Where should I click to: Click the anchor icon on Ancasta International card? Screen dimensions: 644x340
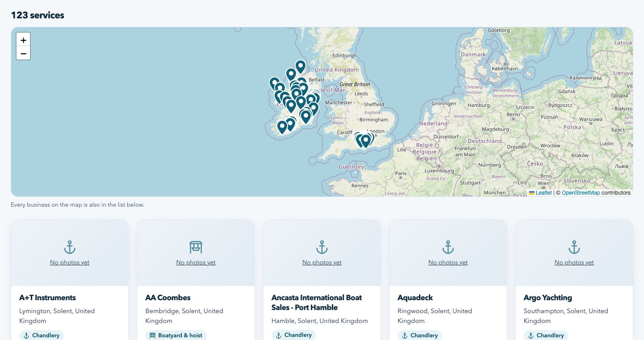pos(322,247)
